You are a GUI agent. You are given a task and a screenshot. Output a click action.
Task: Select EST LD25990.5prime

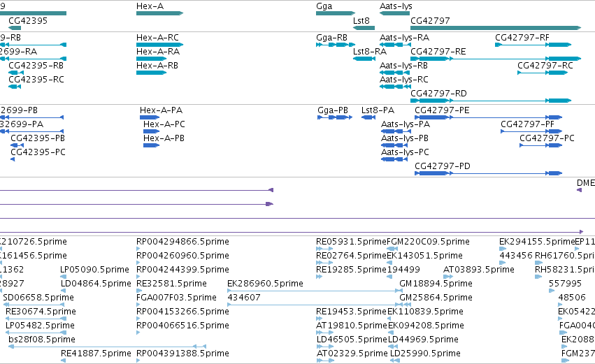tap(425, 354)
